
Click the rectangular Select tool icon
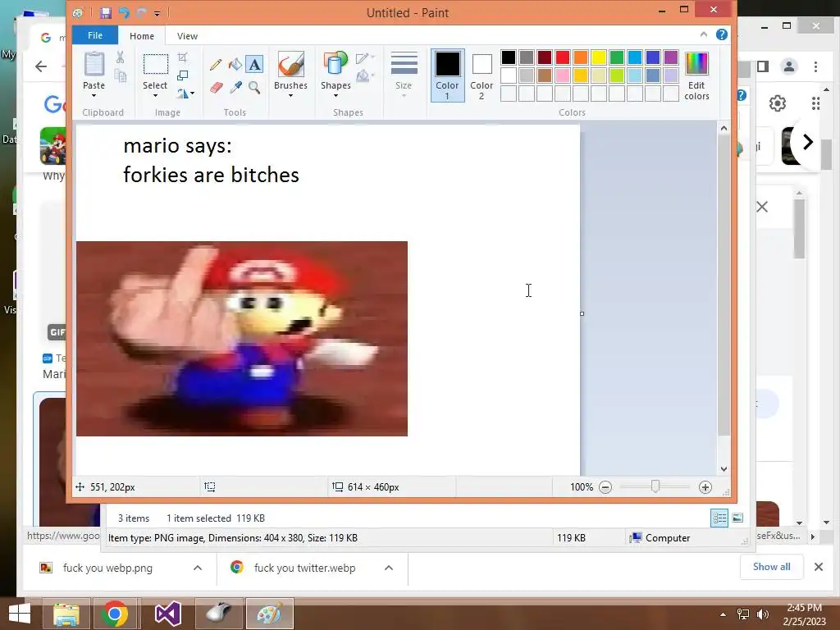(x=155, y=64)
